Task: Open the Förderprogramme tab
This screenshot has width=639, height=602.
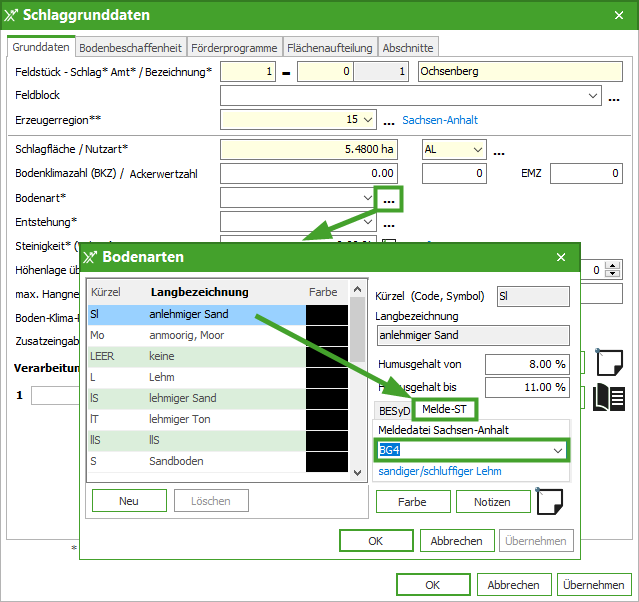Action: click(x=234, y=47)
